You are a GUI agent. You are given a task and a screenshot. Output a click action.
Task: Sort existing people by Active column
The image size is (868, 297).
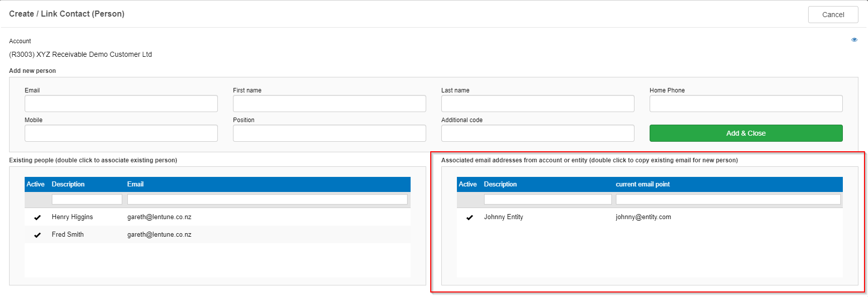point(36,184)
